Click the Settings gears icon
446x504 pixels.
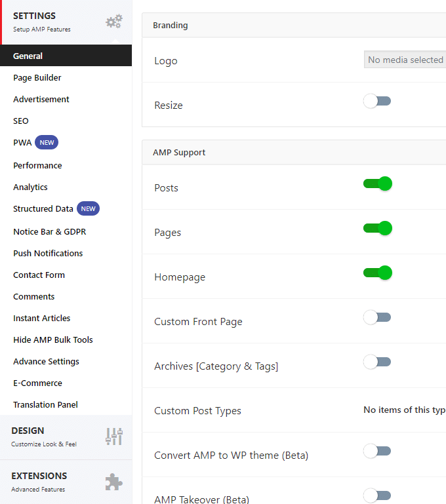click(x=114, y=22)
